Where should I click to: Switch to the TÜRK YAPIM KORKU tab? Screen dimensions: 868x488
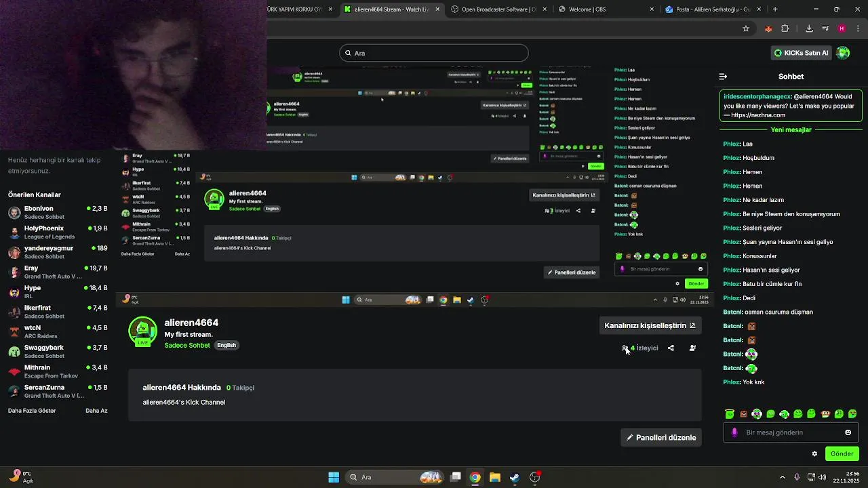[302, 9]
